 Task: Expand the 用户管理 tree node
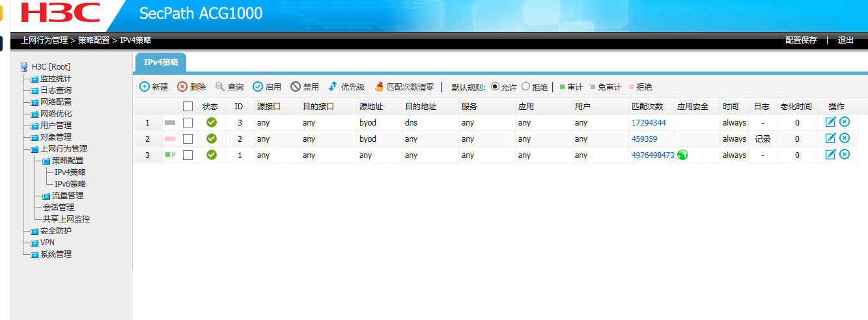35,126
